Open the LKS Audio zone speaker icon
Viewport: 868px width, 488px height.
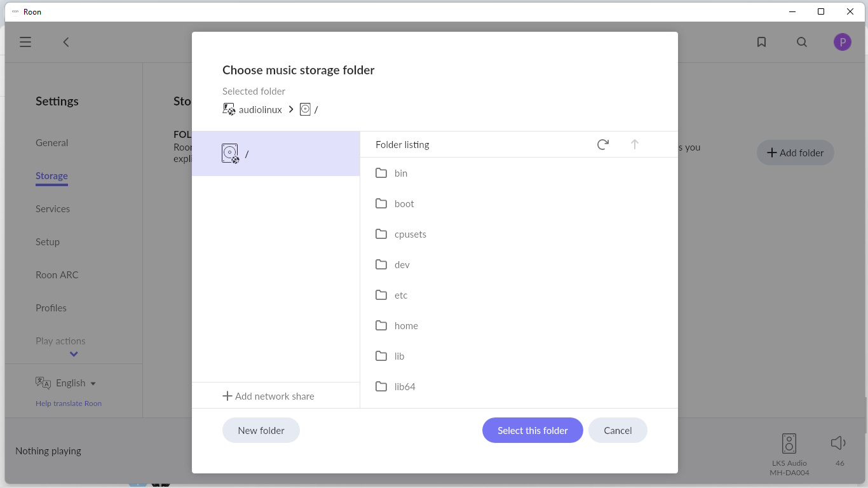click(x=789, y=443)
